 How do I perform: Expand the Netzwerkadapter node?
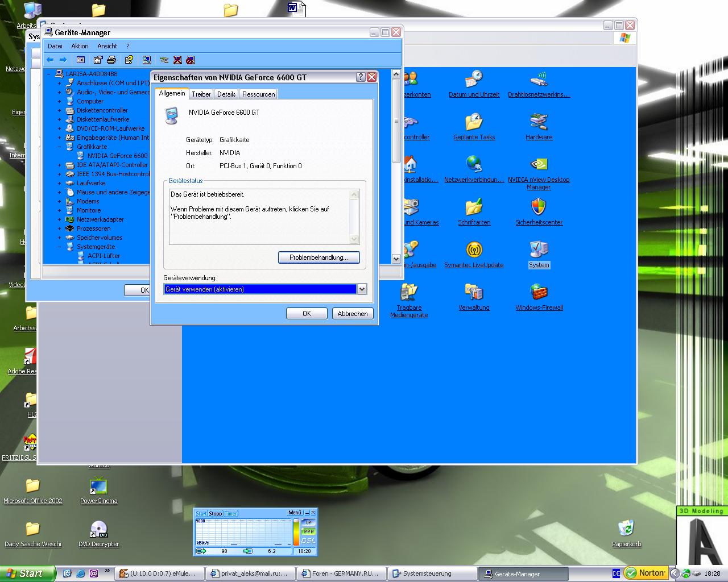click(x=59, y=219)
